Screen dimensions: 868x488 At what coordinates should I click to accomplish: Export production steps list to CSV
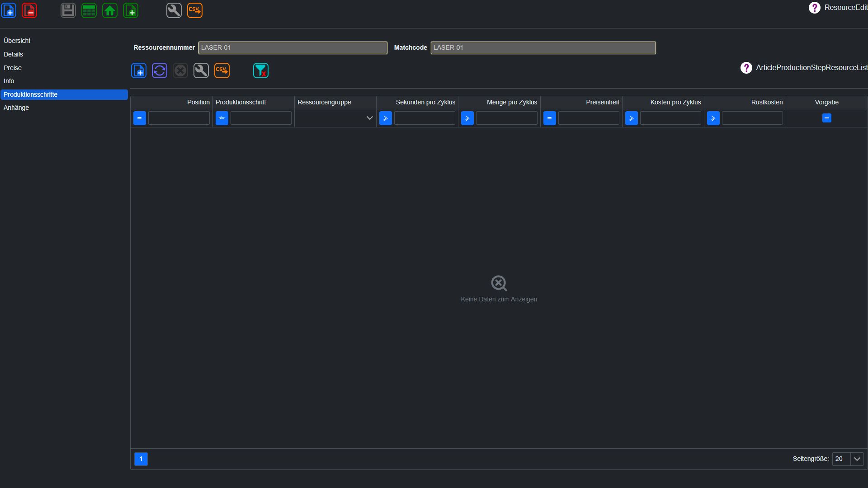[x=222, y=70]
